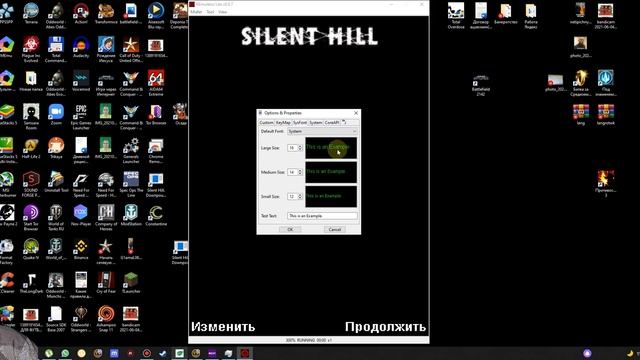Launch TheLongDark desktop shortcut
Viewport: 640px width, 360px height.
[31, 282]
